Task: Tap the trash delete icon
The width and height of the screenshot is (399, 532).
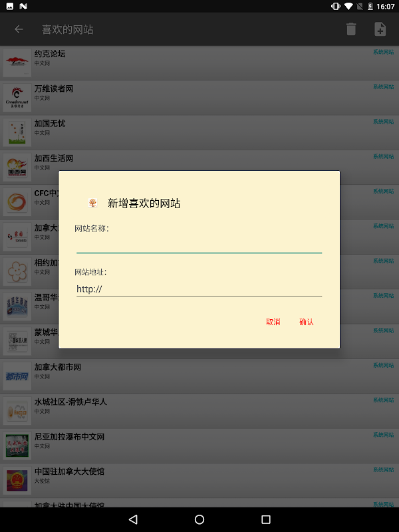Action: click(x=351, y=29)
